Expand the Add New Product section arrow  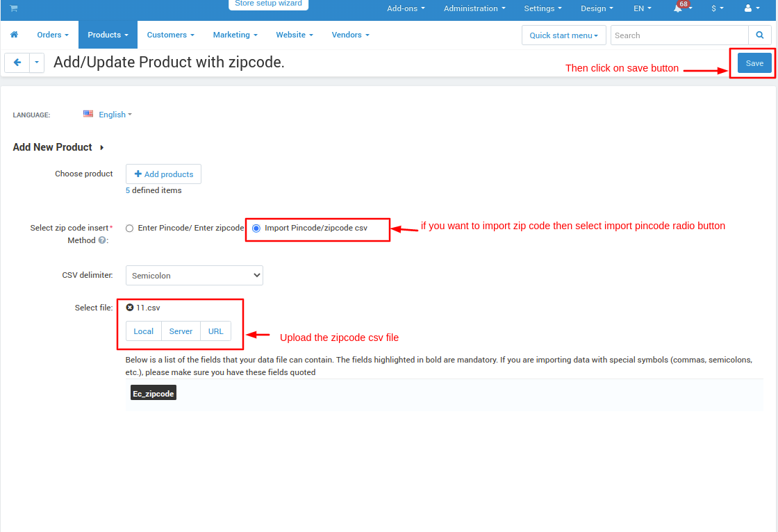point(101,147)
